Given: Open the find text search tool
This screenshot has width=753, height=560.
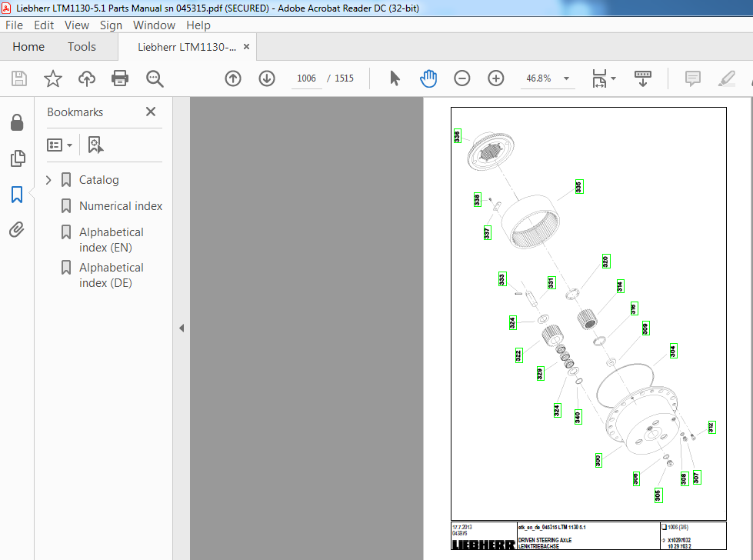Looking at the screenshot, I should point(155,78).
